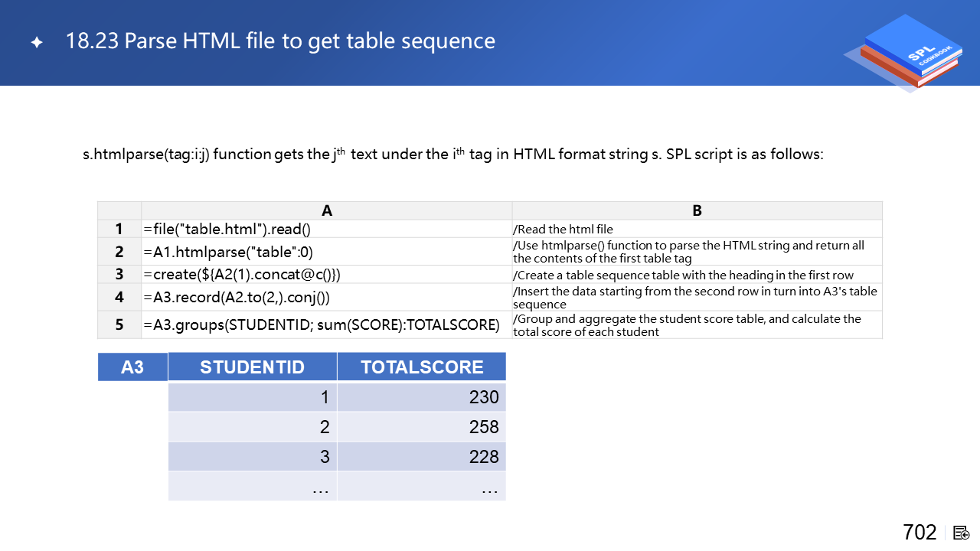Screen dimensions: 980x551
Task: Click the A3 label of the result table
Action: point(132,367)
